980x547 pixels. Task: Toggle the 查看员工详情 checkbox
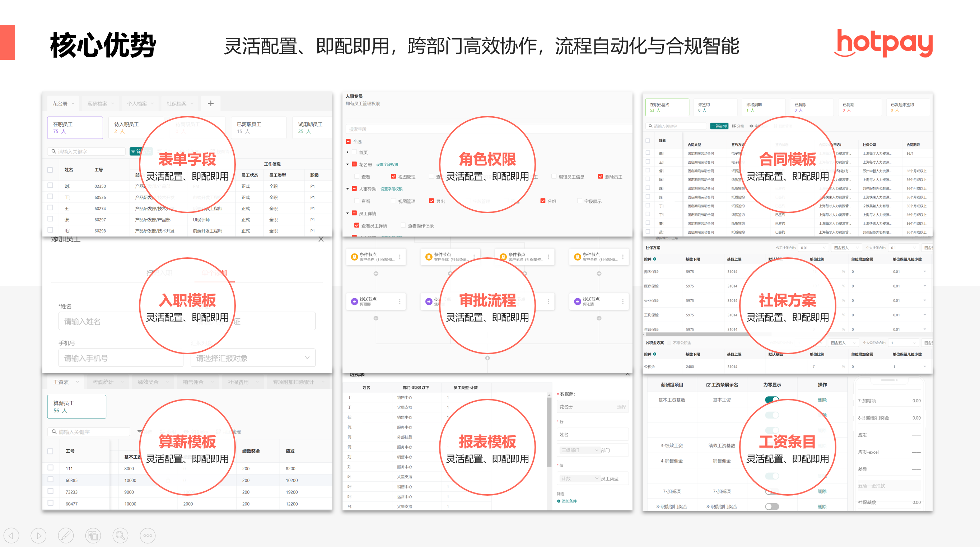tap(356, 225)
